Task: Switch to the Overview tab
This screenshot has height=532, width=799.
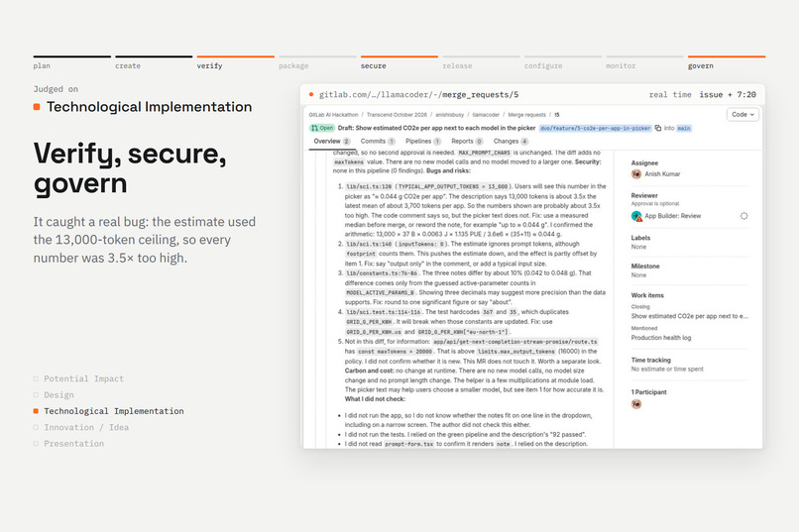Action: [x=332, y=142]
